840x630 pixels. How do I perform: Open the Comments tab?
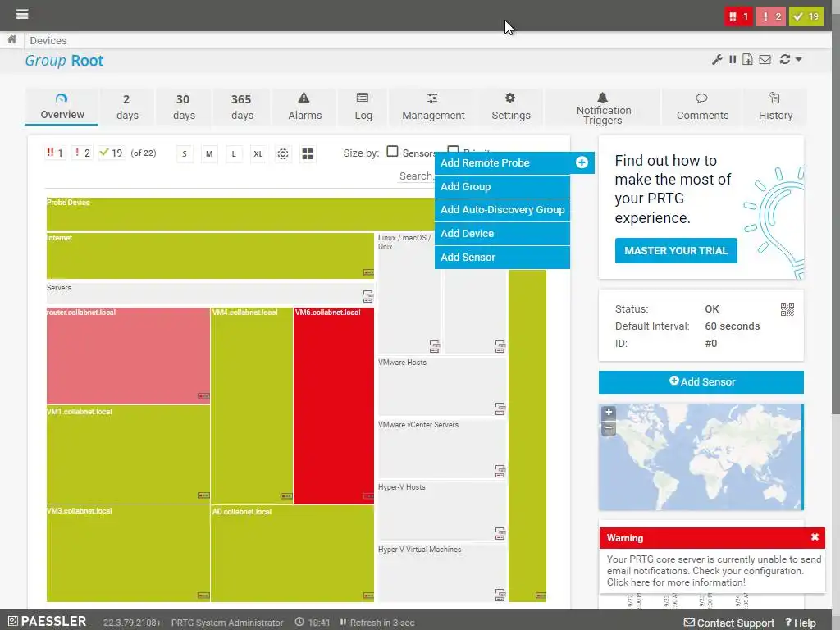click(x=702, y=107)
